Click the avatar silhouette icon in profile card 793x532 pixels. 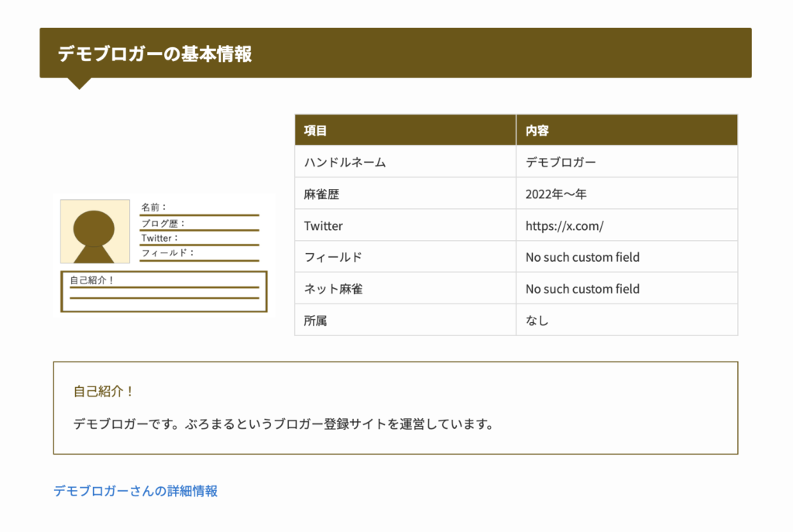94,232
